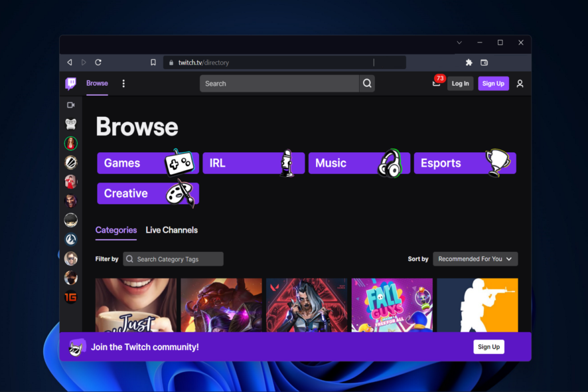588x392 pixels.
Task: Switch to the Categories tab
Action: click(x=116, y=230)
